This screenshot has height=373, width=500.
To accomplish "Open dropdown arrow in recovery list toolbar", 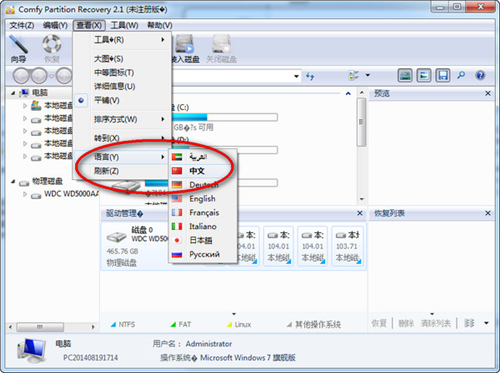I will pyautogui.click(x=486, y=323).
